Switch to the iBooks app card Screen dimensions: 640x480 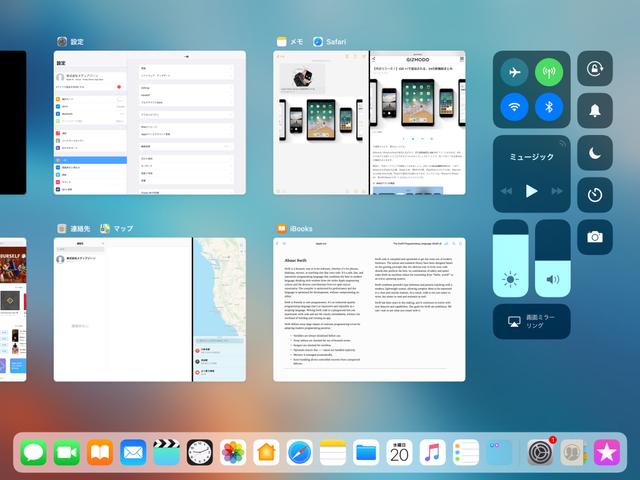[x=369, y=309]
